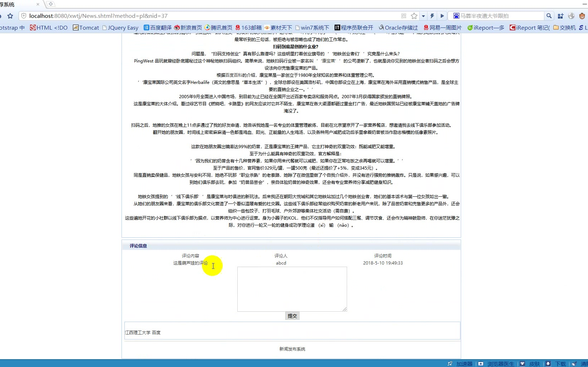Click the site security shield icon

[24, 16]
